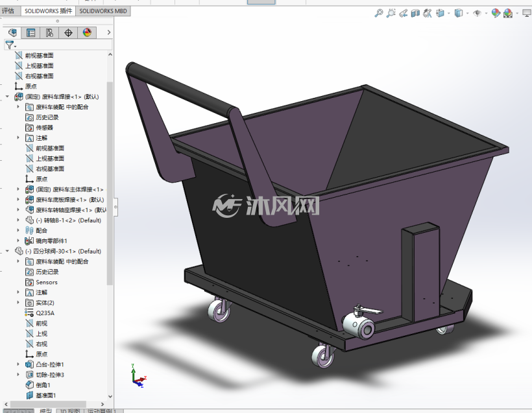532x413 pixels.
Task: Open the PropertyManager tab
Action: coord(31,32)
